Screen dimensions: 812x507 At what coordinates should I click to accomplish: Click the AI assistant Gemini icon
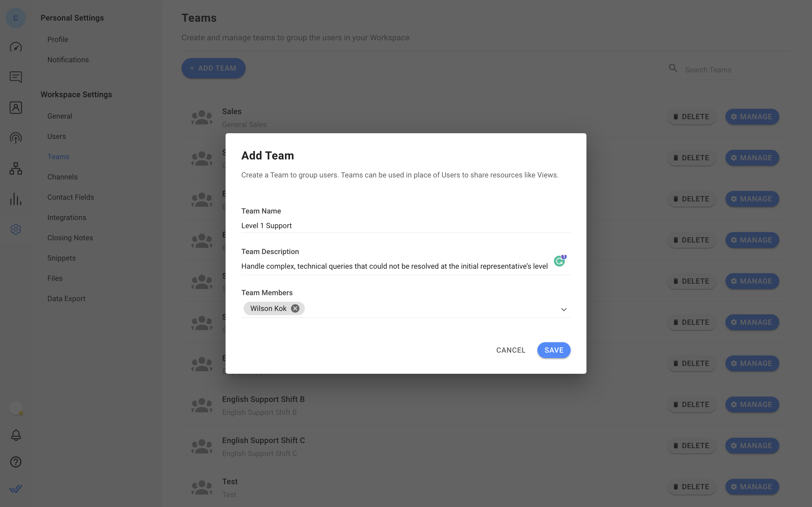pyautogui.click(x=559, y=261)
